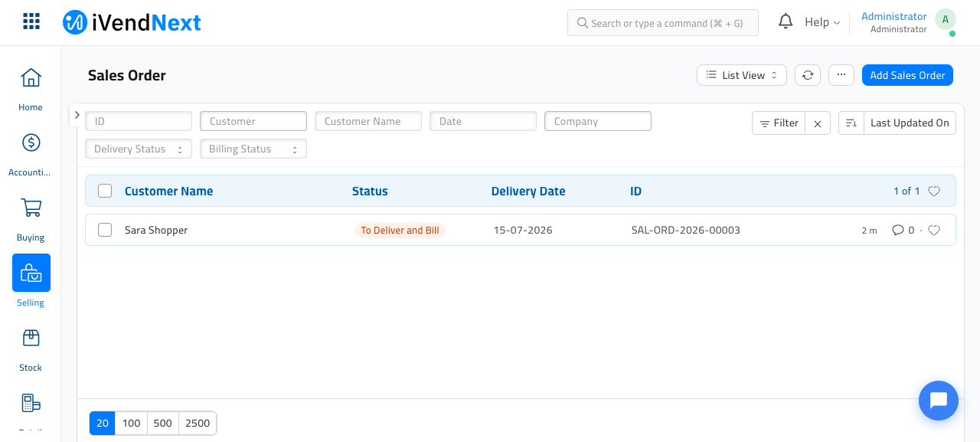Clear filters with the X button
This screenshot has width=980, height=442.
coord(818,123)
